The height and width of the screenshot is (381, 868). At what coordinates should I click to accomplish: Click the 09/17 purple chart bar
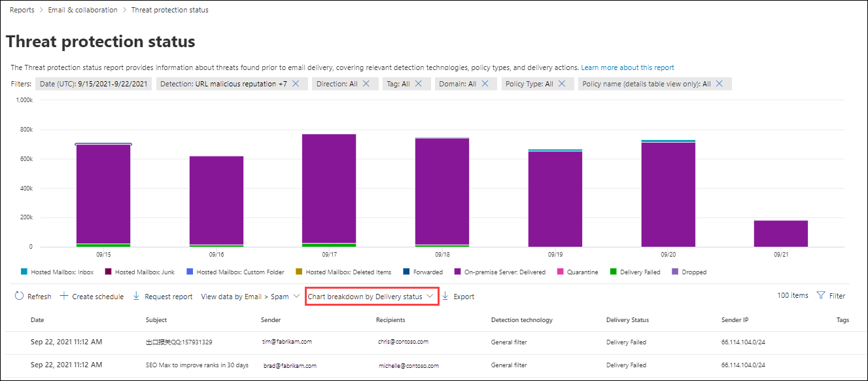coord(329,189)
